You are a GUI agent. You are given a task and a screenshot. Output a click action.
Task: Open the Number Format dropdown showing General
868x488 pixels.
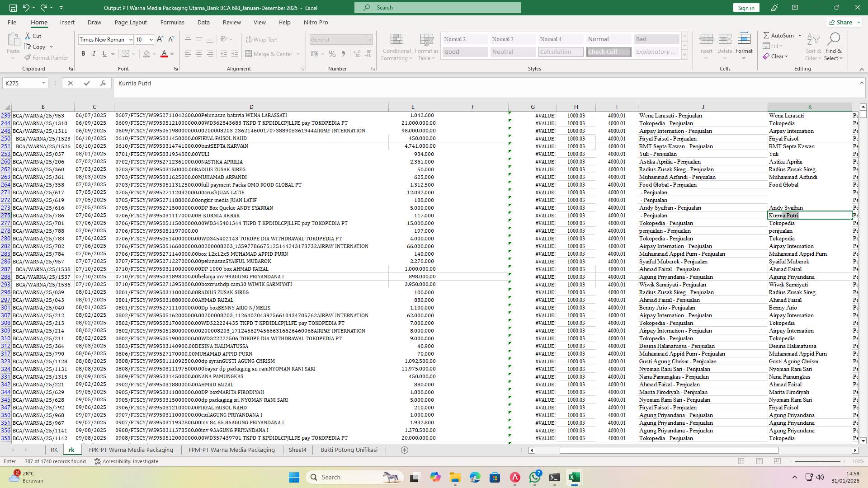click(x=369, y=39)
